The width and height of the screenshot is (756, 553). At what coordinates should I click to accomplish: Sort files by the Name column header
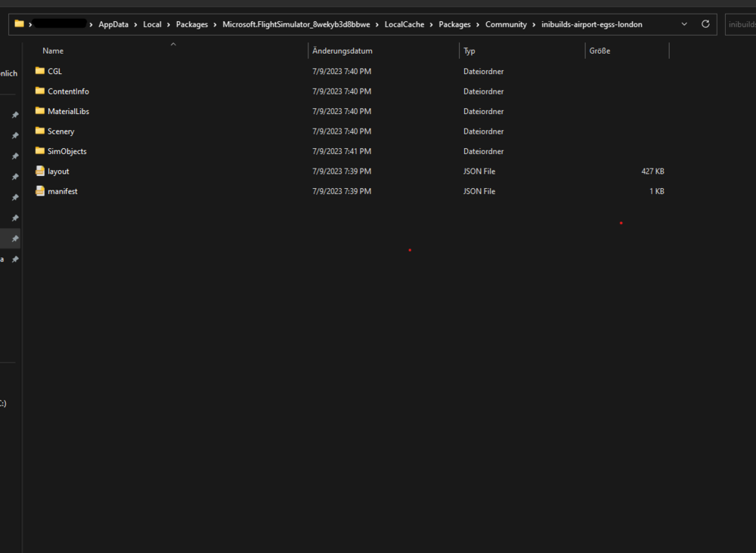coord(53,51)
